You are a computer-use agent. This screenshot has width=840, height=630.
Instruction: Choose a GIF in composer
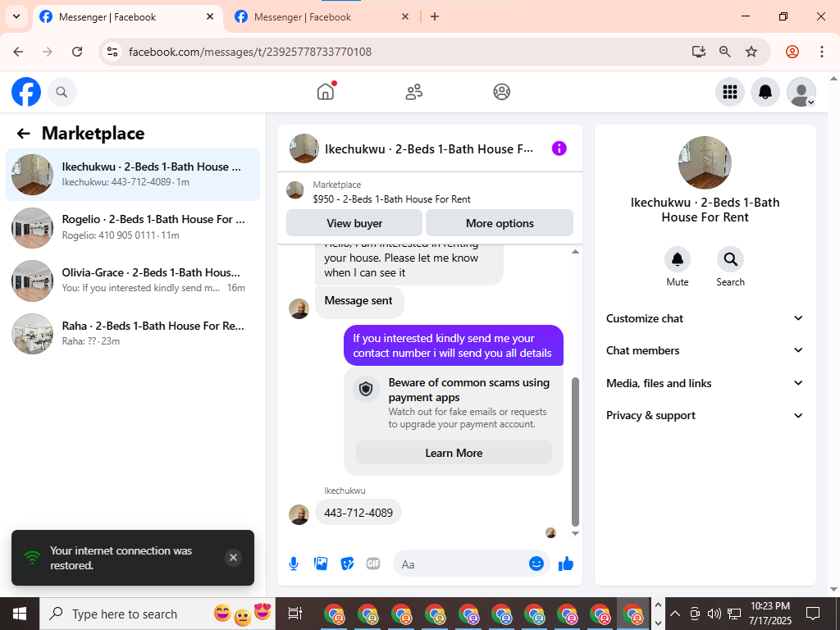pyautogui.click(x=373, y=564)
